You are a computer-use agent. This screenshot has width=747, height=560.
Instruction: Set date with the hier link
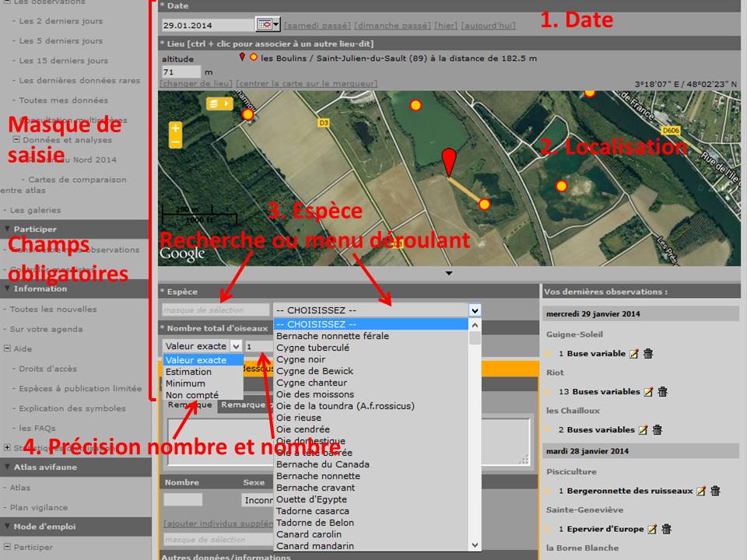446,25
